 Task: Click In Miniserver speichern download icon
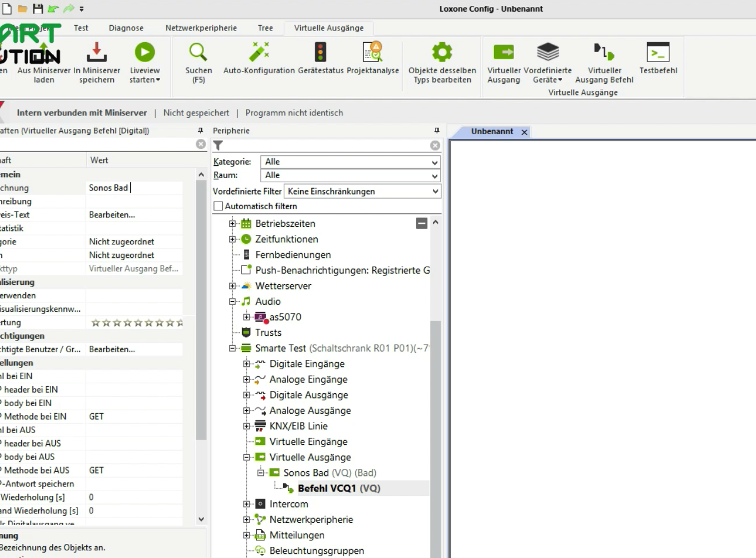(x=97, y=52)
